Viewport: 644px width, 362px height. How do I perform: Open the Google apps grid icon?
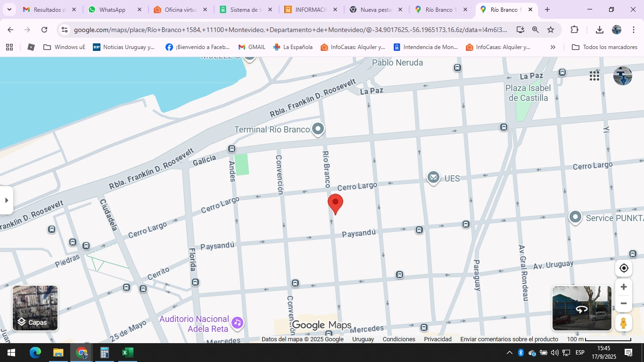(594, 76)
